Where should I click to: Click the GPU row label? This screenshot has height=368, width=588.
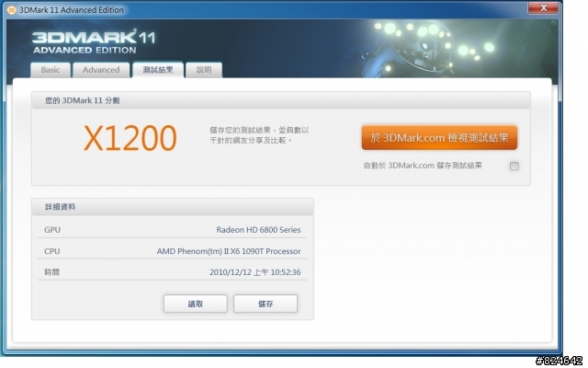click(52, 230)
